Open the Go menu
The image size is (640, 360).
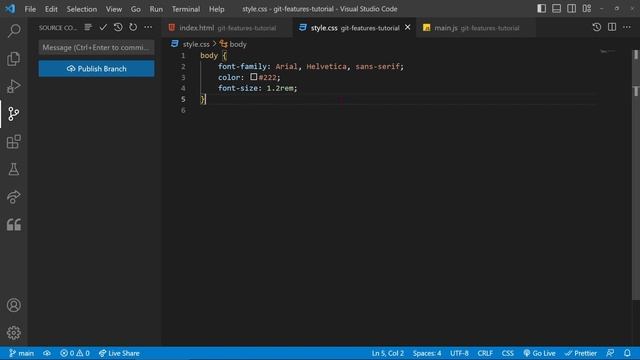pyautogui.click(x=136, y=9)
